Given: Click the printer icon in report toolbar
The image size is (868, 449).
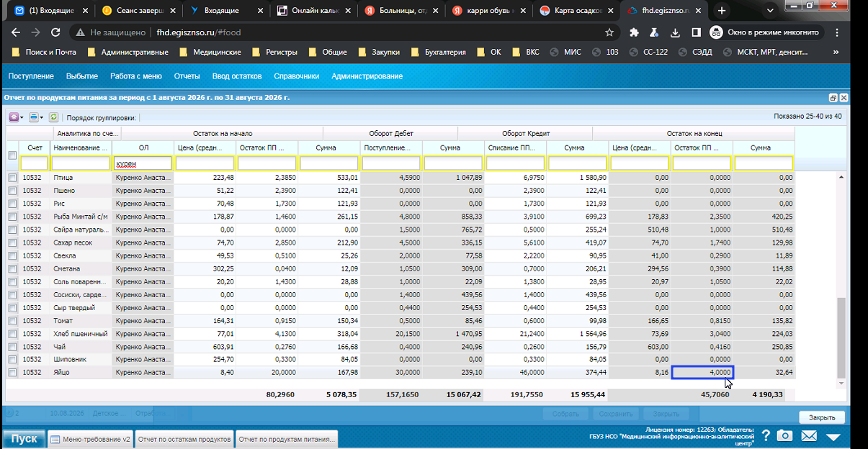Looking at the screenshot, I should click(x=34, y=117).
